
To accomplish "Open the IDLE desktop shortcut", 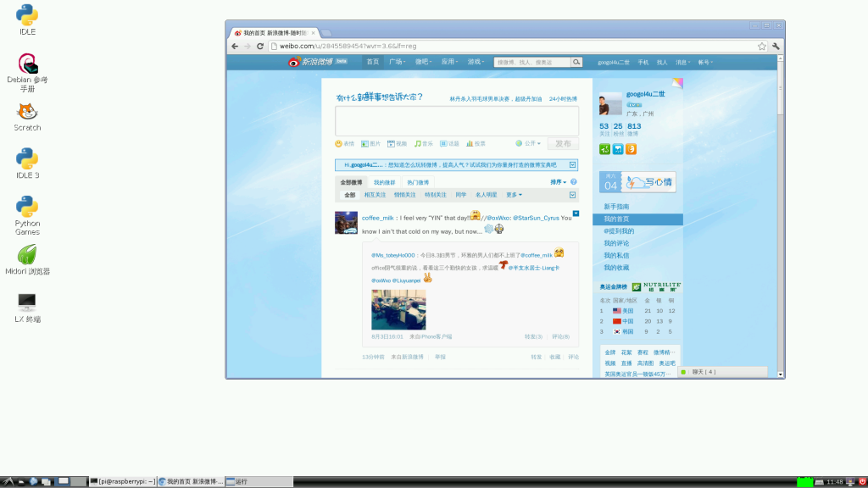I will 27,19.
